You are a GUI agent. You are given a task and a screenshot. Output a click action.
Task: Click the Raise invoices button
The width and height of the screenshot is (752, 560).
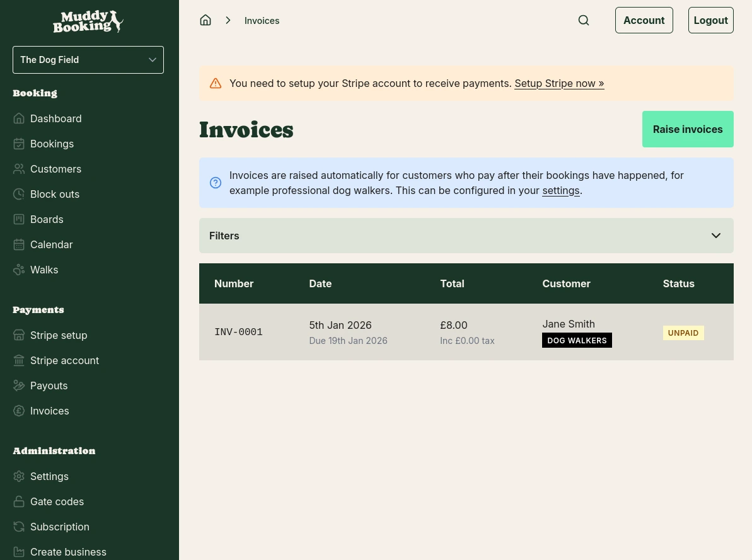[688, 129]
